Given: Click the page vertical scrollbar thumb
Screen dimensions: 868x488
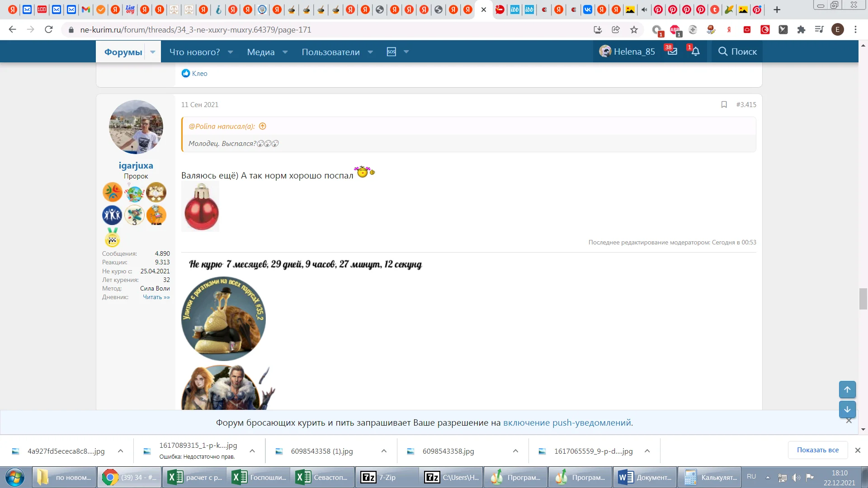Looking at the screenshot, I should 863,299.
